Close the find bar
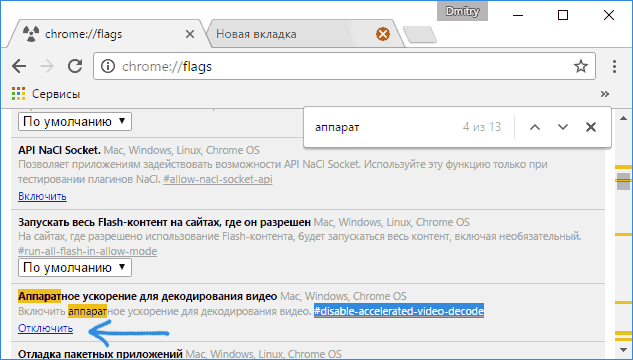Image resolution: width=633 pixels, height=360 pixels. [591, 127]
